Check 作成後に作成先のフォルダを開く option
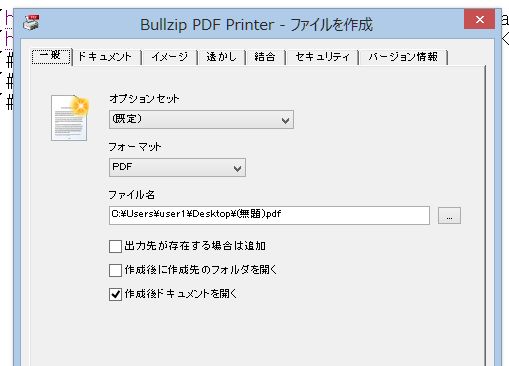This screenshot has width=509, height=366. click(x=115, y=270)
